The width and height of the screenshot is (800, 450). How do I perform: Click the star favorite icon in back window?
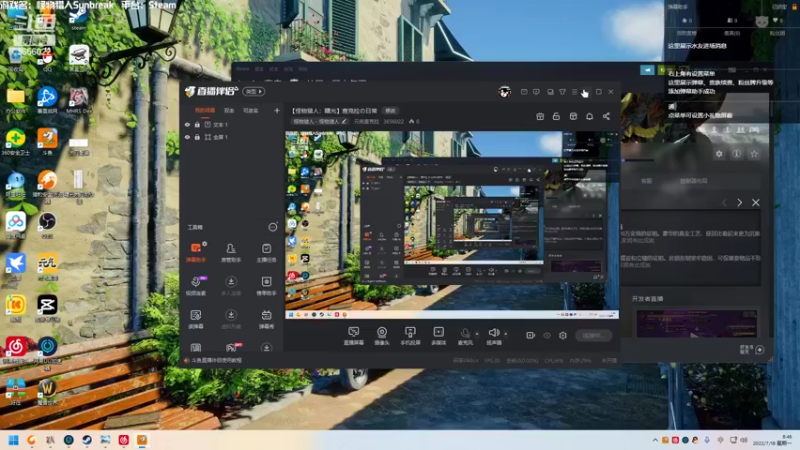click(x=754, y=154)
